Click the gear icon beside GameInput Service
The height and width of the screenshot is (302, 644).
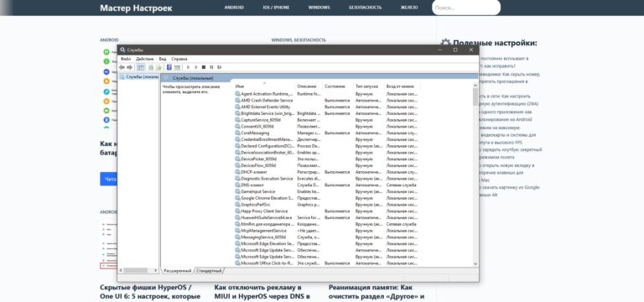click(237, 191)
